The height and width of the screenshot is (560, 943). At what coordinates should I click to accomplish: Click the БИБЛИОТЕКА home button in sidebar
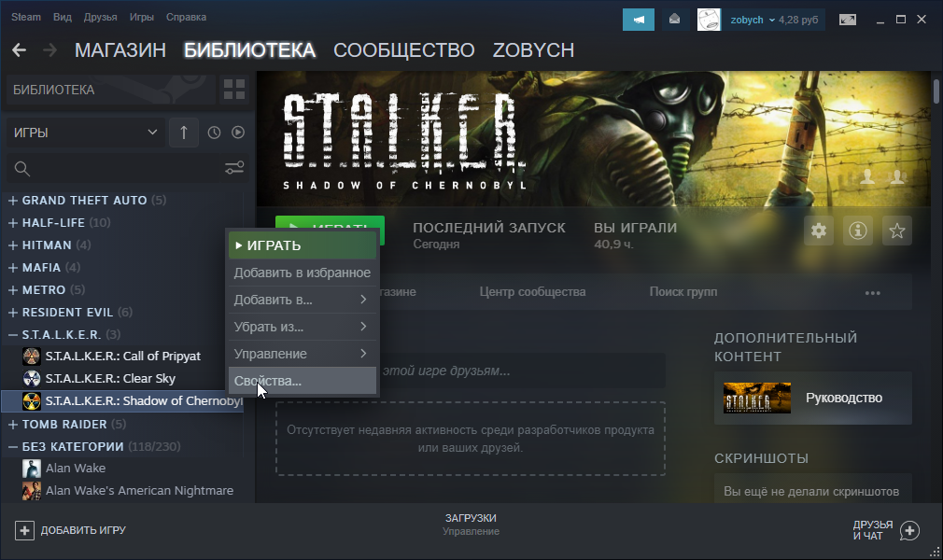tap(110, 90)
